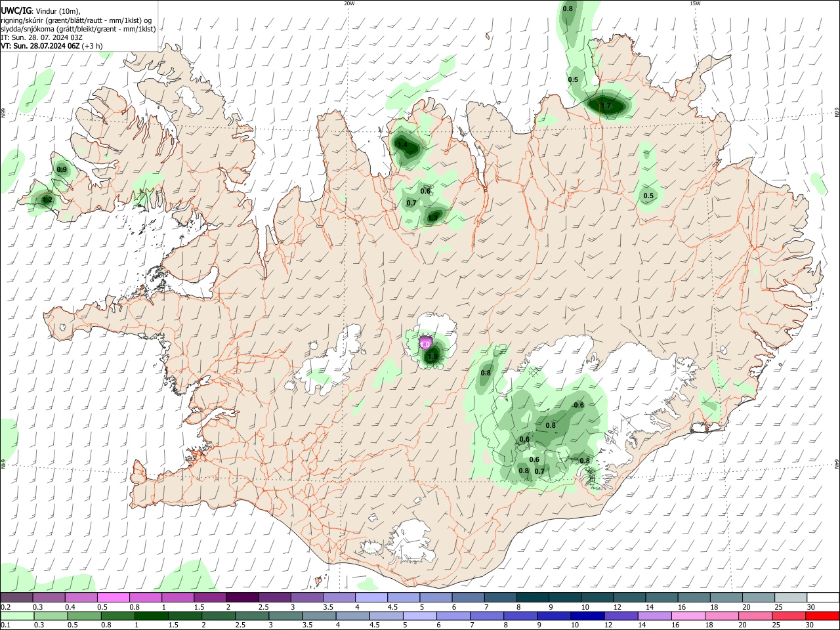Select the light gray swatch between top-row 25 and 30
Screen dimensions: 840x630
coord(791,597)
